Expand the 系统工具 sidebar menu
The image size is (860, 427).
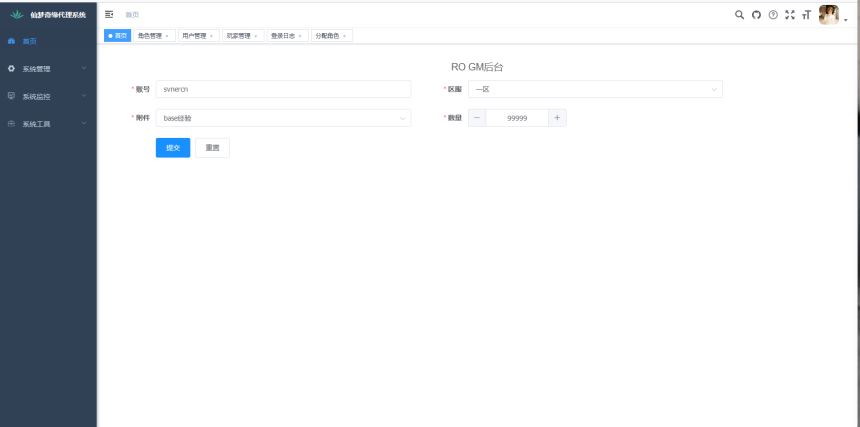tap(48, 124)
